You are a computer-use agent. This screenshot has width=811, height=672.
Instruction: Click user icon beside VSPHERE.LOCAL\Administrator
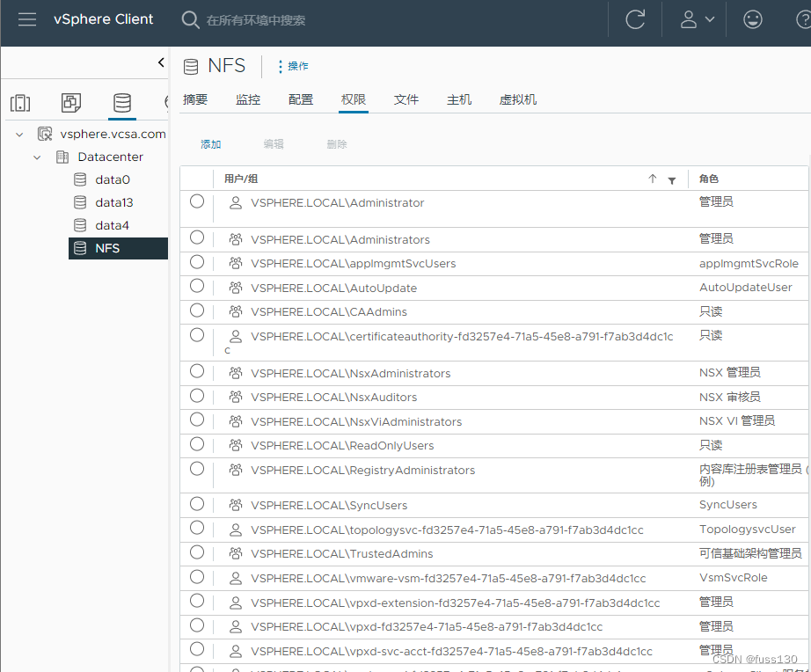point(236,203)
